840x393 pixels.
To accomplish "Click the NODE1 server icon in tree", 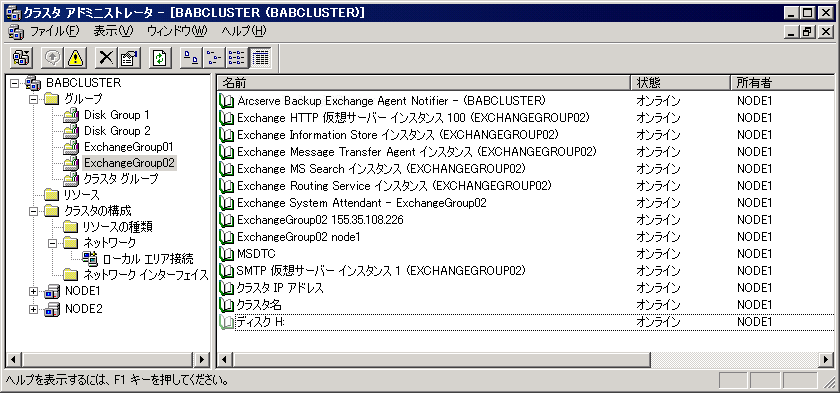I will coord(52,292).
